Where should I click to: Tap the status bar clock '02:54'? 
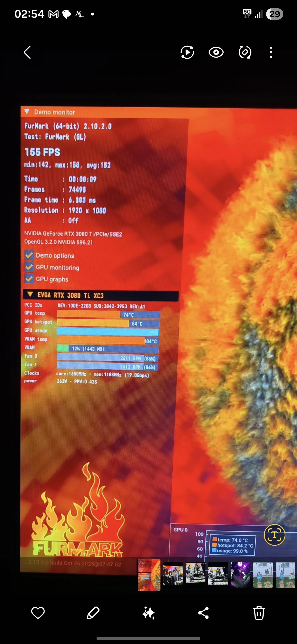(x=29, y=14)
